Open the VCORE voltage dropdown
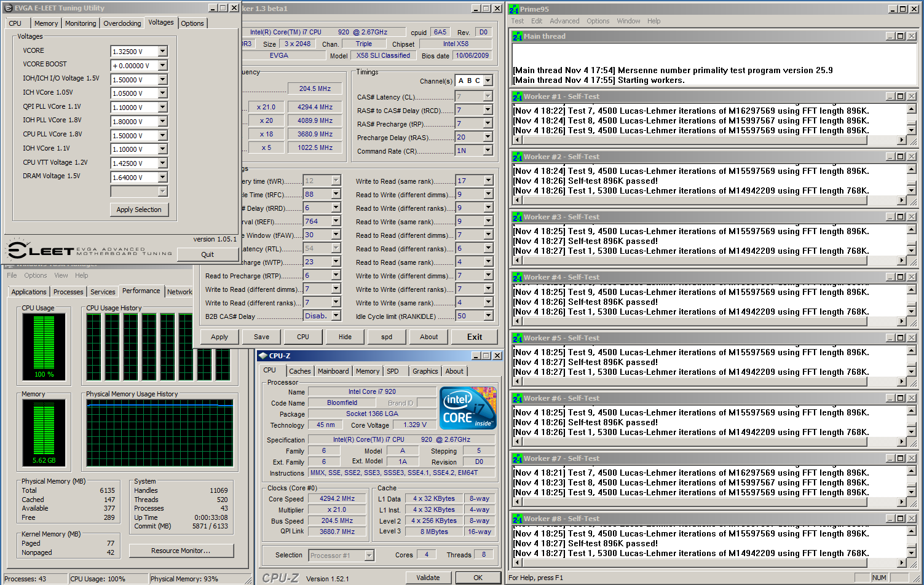924x585 pixels. (x=163, y=52)
